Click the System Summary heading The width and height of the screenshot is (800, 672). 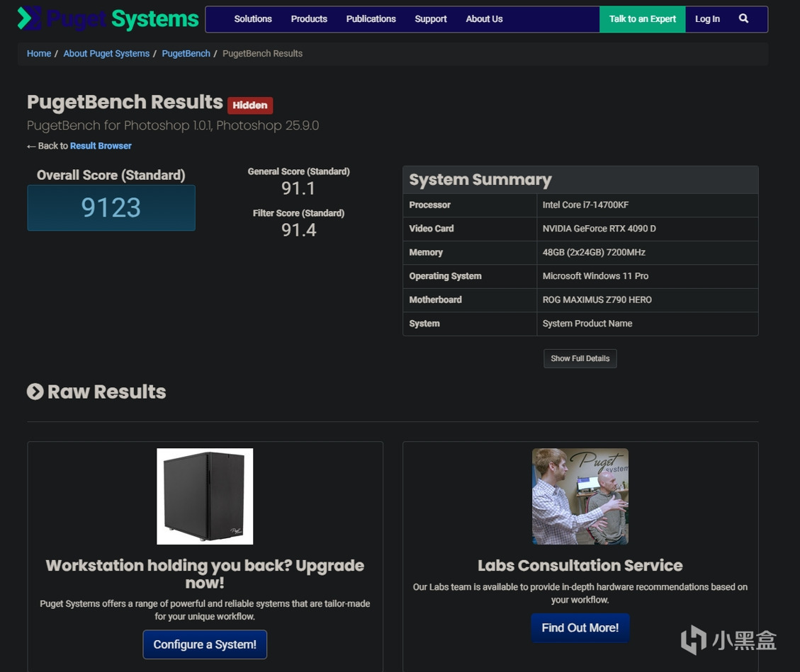pos(480,179)
